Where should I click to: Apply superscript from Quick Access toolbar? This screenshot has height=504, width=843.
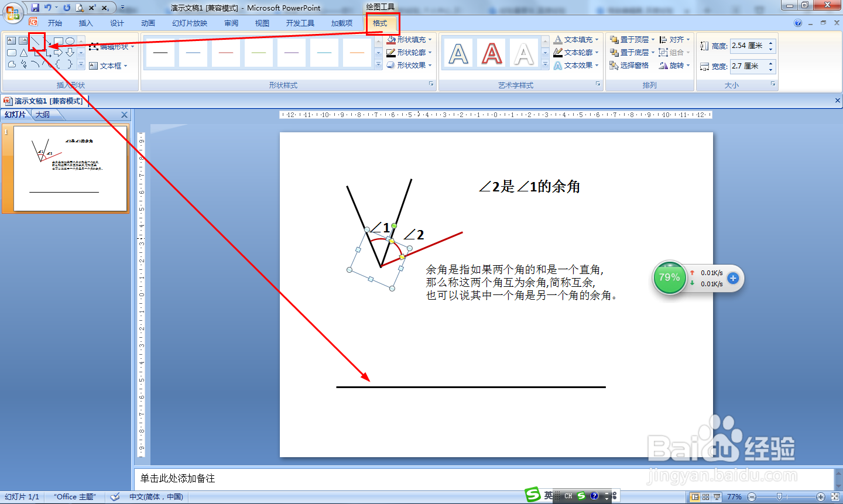click(92, 8)
